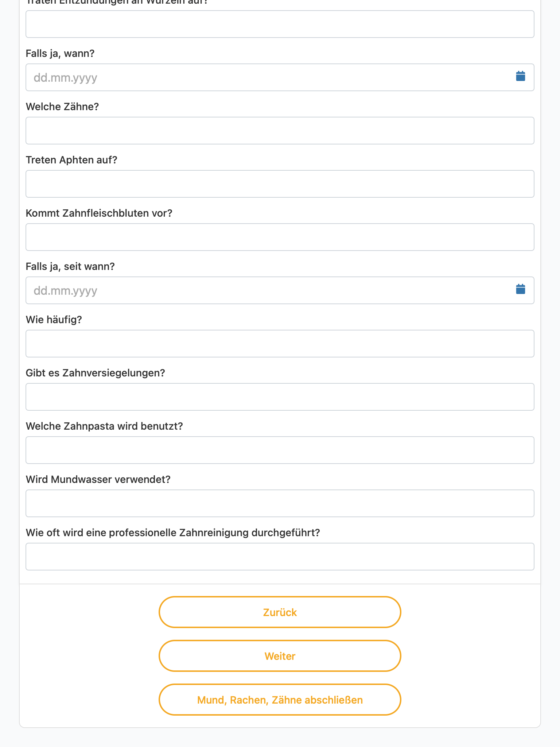This screenshot has width=560, height=747.
Task: Click 'Mund, Rachen, Zähne abschließen' button
Action: [280, 700]
